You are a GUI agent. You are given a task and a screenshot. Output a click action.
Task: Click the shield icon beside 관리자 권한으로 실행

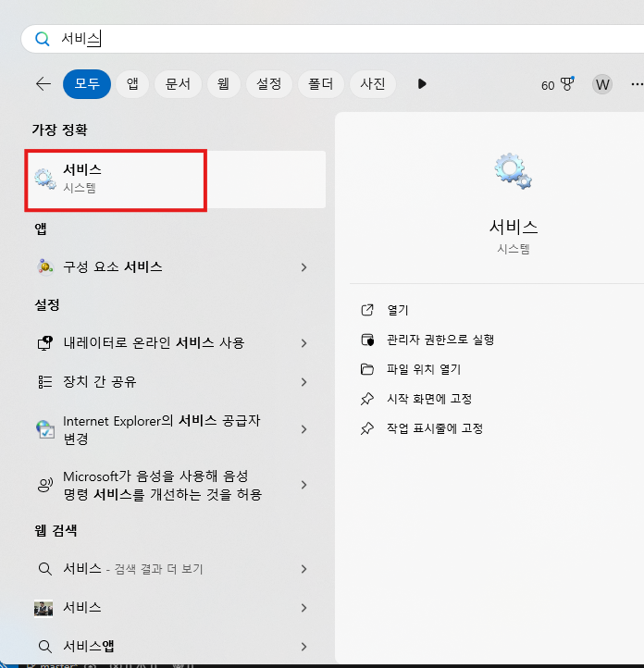[x=367, y=340]
